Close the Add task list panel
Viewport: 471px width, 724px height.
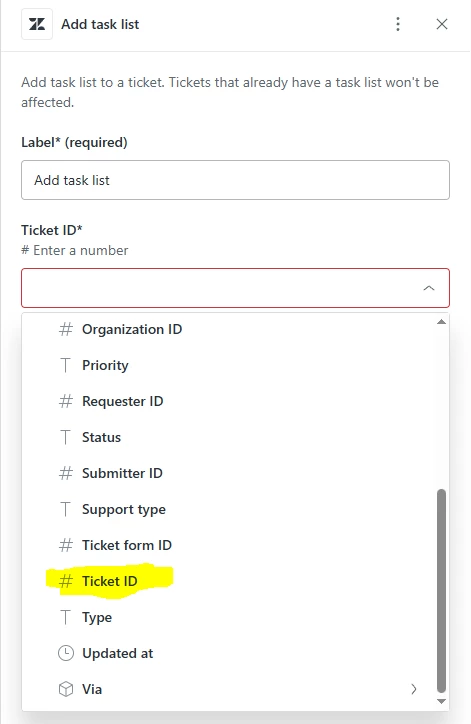click(442, 24)
